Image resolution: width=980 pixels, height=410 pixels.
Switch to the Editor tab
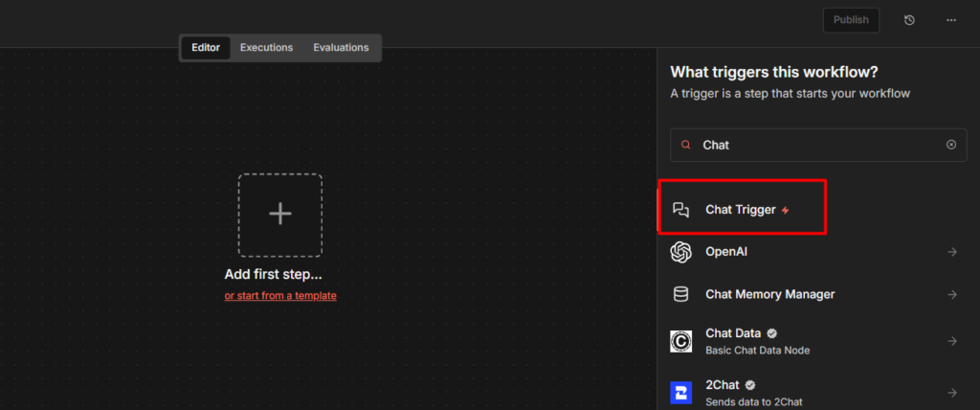(206, 48)
